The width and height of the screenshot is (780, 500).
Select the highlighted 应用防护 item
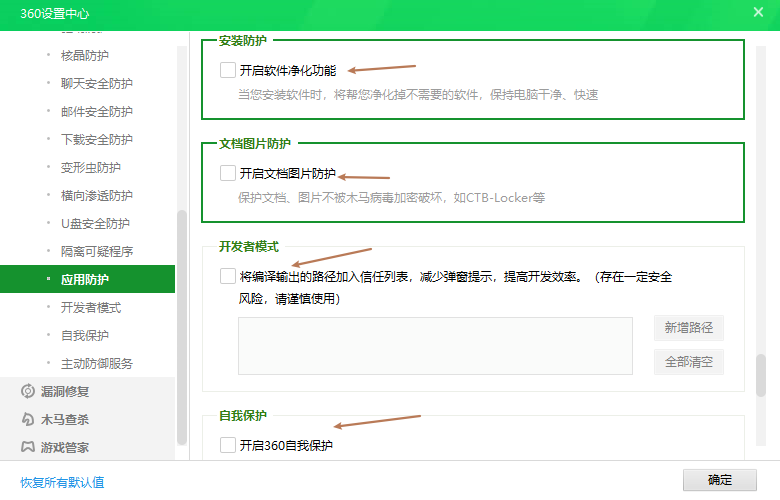(88, 279)
